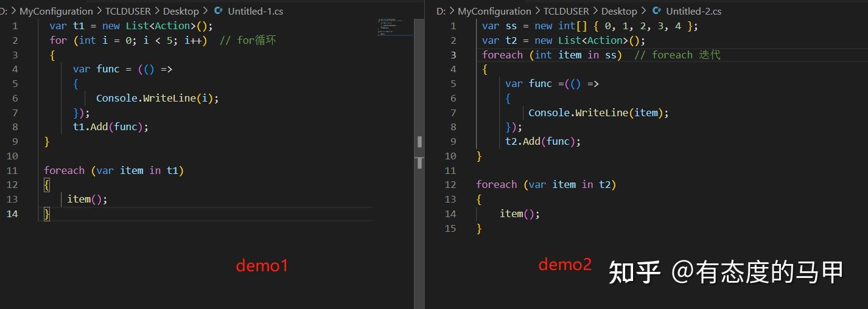The height and width of the screenshot is (309, 868).
Task: Click the C# file icon beside Untitled-1.cs
Action: click(219, 11)
